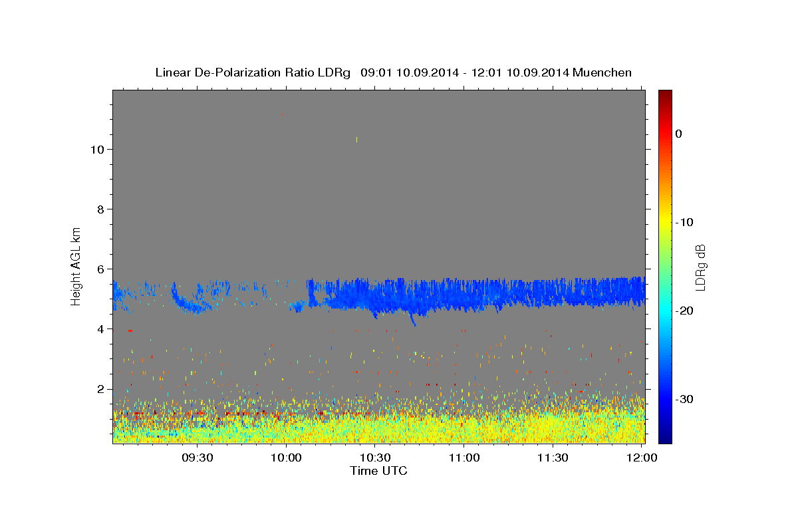
Task: Click the yellow boundary layer near 11:30
Action: pos(553,426)
